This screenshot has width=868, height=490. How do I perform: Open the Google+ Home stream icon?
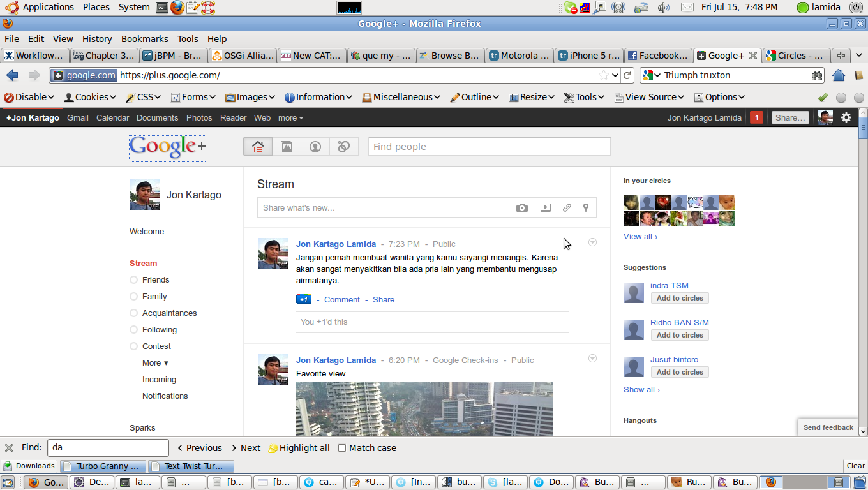tap(258, 147)
